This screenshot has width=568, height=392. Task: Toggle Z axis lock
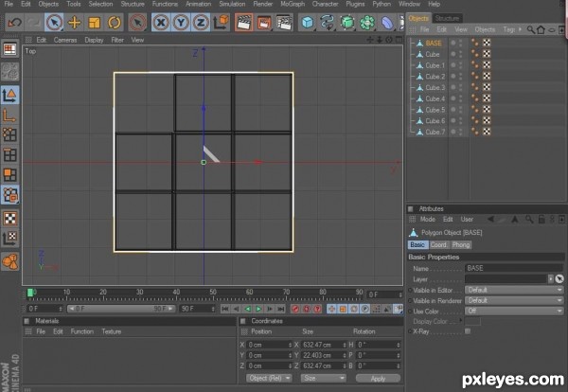click(x=201, y=23)
